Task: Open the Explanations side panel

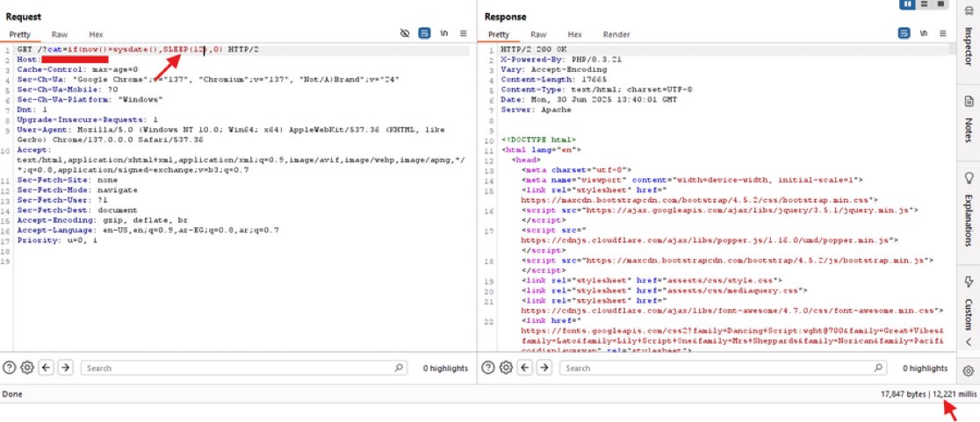Action: [968, 210]
